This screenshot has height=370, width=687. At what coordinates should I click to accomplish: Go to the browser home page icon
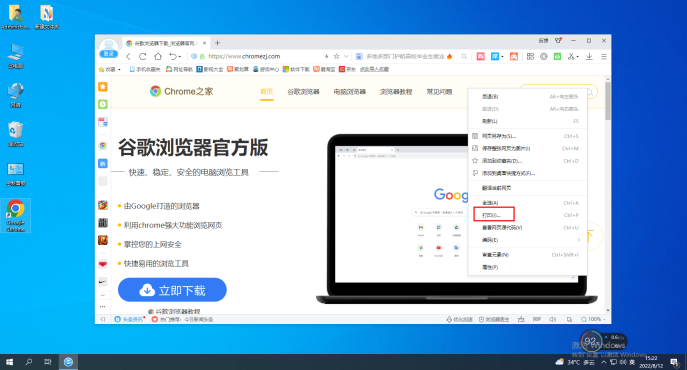point(158,57)
